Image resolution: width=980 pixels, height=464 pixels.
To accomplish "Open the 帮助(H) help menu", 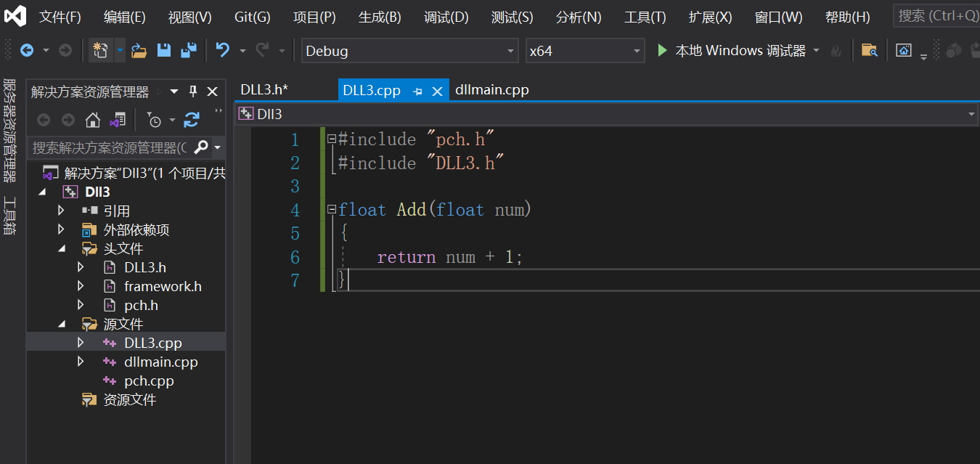I will pos(847,17).
